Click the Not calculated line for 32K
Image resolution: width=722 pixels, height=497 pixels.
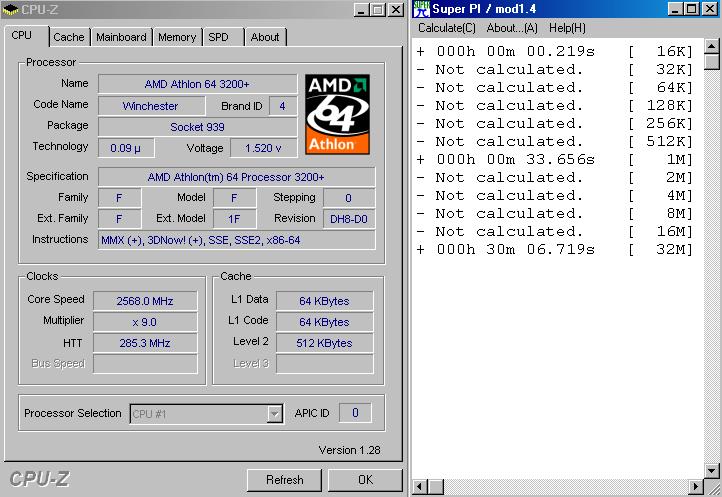point(554,70)
